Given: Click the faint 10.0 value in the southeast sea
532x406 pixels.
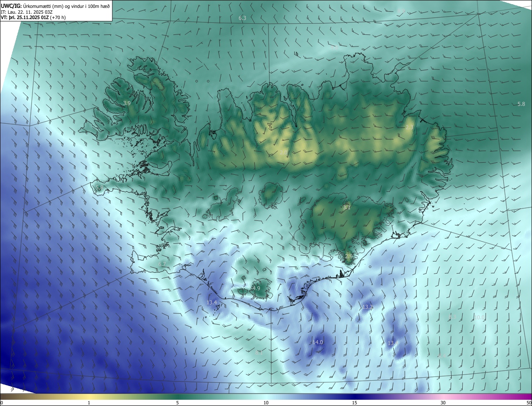Looking at the screenshot, I should 480,318.
